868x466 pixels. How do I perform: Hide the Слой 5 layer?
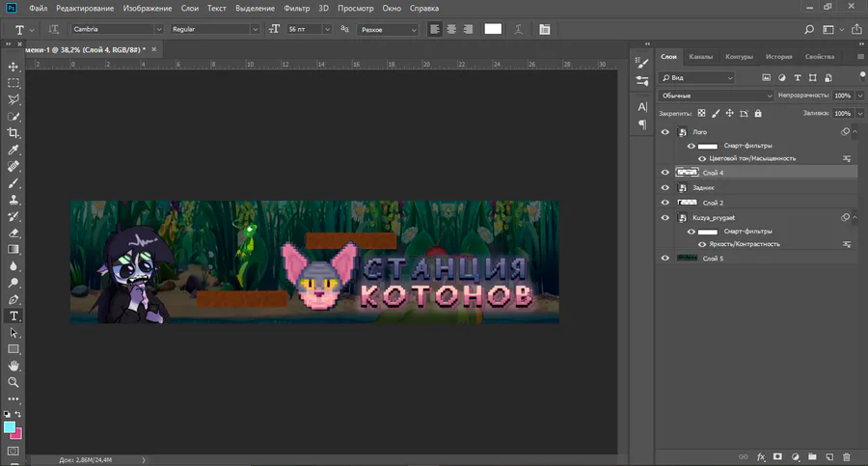(665, 259)
